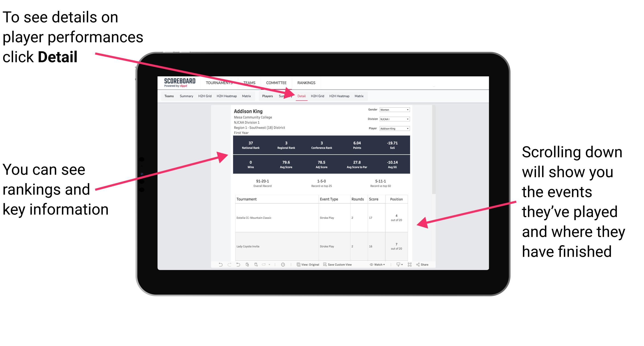Click the Share icon
644x346 pixels.
421,265
